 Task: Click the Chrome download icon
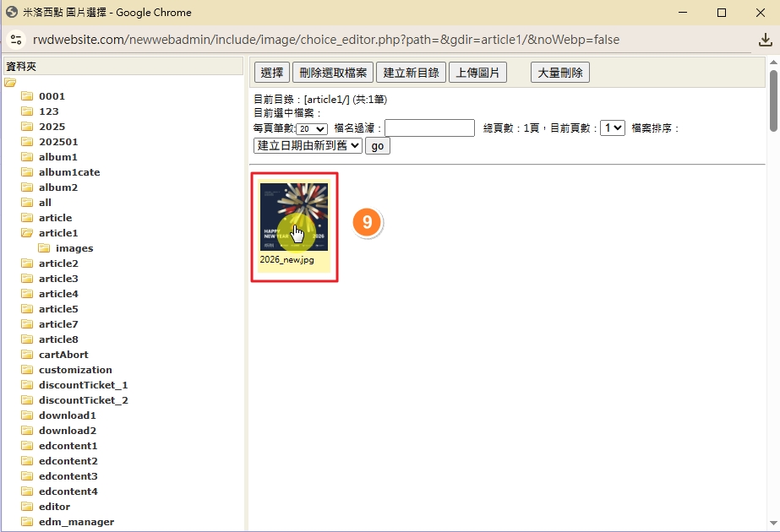pyautogui.click(x=766, y=40)
